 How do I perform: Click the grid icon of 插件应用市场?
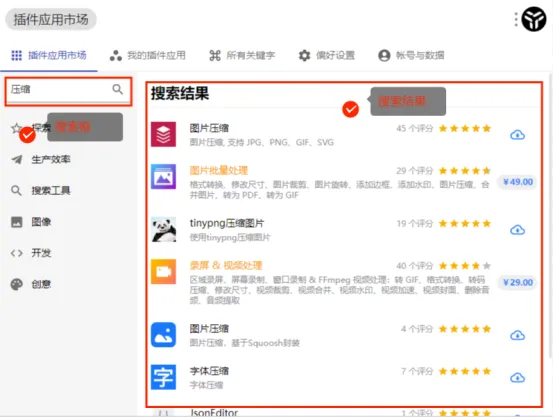17,55
